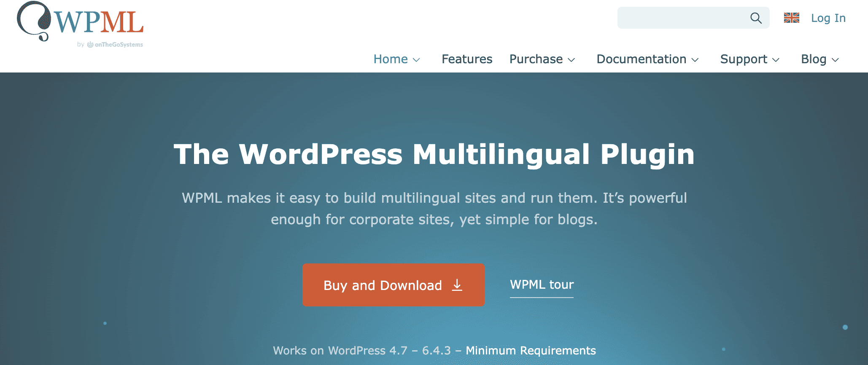Open the Log In link

pos(828,18)
